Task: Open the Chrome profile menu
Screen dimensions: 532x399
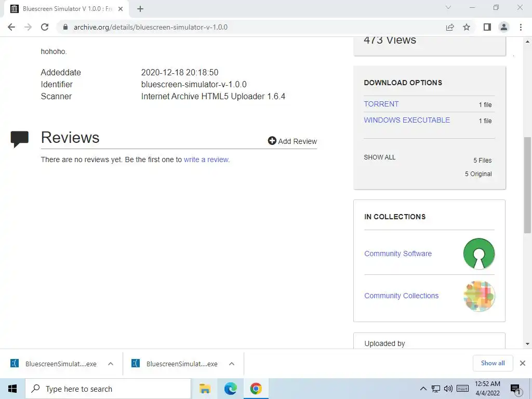Action: pyautogui.click(x=504, y=27)
